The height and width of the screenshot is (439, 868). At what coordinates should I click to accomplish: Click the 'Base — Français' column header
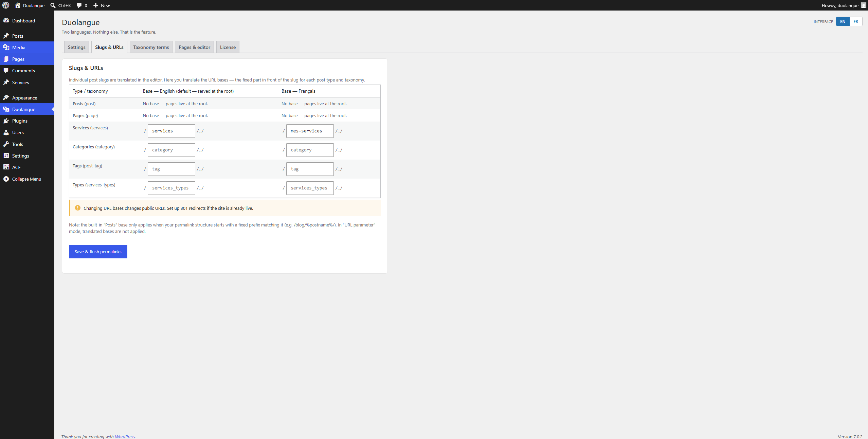pyautogui.click(x=299, y=91)
